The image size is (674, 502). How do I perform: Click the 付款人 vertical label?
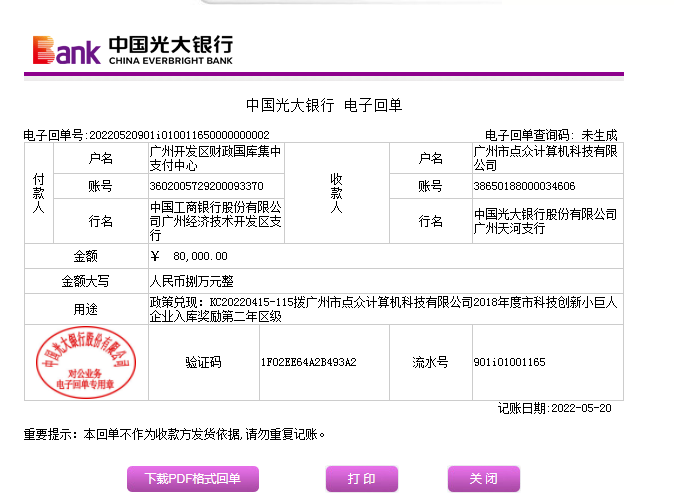[39, 193]
